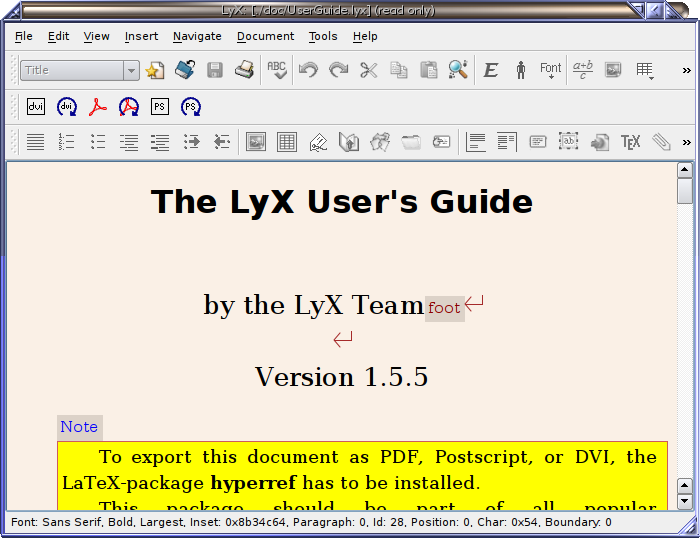The height and width of the screenshot is (538, 700).
Task: Open the View menu
Action: 96,36
